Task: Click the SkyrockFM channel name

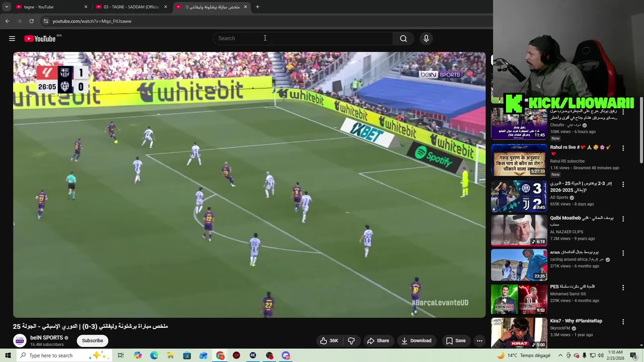Action: pos(560,328)
